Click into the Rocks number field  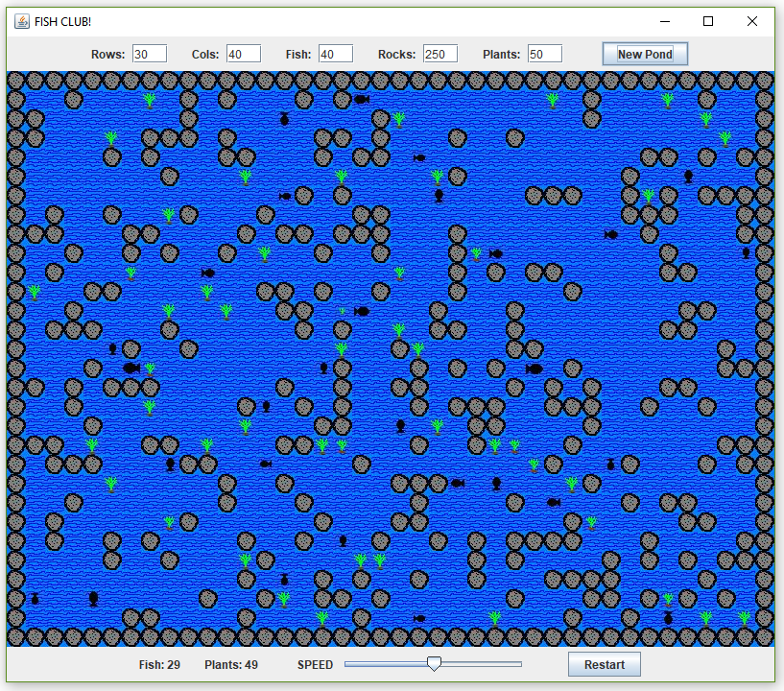pyautogui.click(x=440, y=54)
